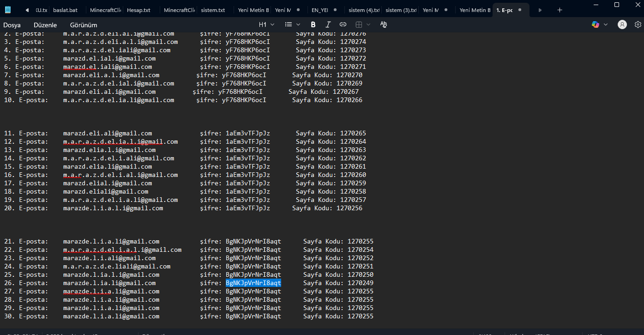Image resolution: width=644 pixels, height=335 pixels.
Task: Click the '30. E-posta:' line label
Action: click(26, 317)
